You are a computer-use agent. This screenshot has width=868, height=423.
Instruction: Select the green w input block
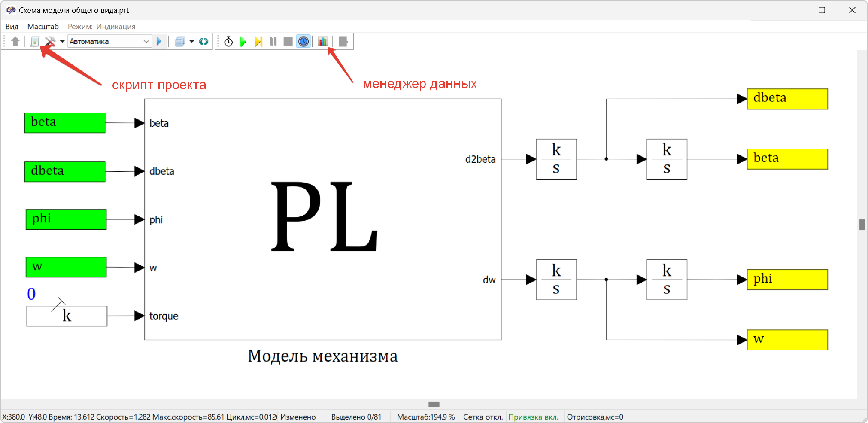point(66,267)
